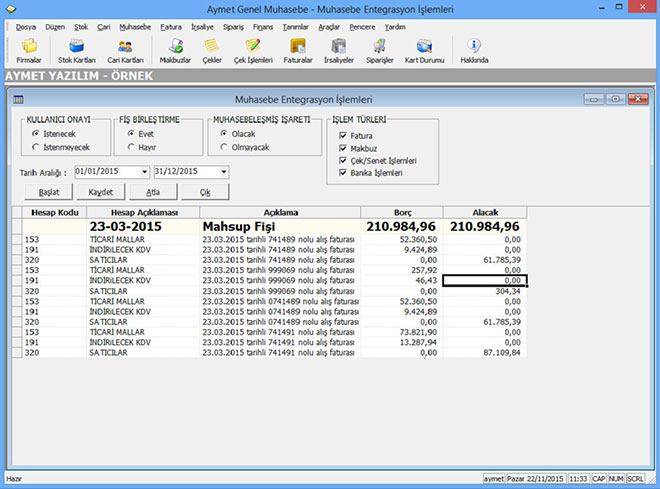This screenshot has width=660, height=489.
Task: Open Stok Kartları from the toolbar
Action: (x=77, y=50)
